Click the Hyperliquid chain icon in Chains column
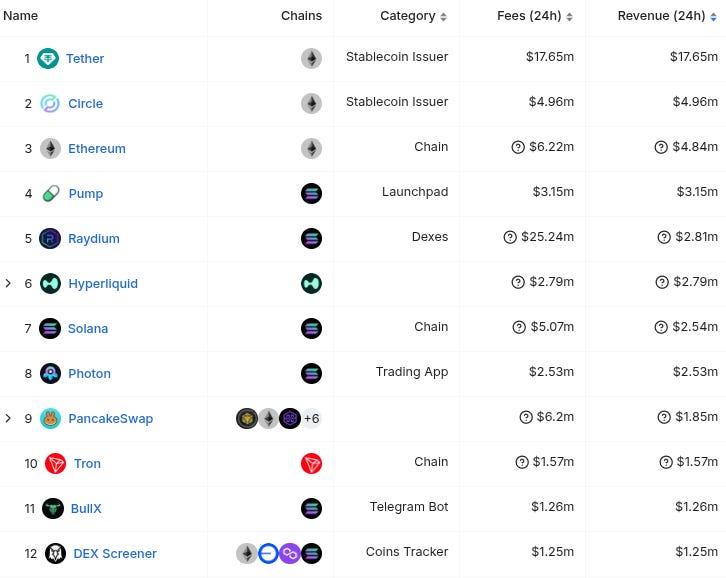The width and height of the screenshot is (726, 578). click(311, 283)
